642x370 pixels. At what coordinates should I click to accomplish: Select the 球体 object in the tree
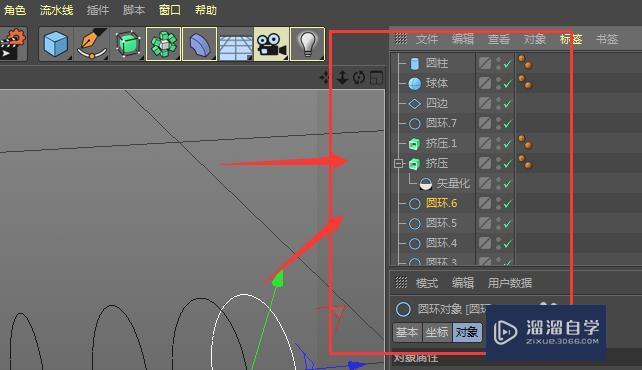click(x=437, y=83)
